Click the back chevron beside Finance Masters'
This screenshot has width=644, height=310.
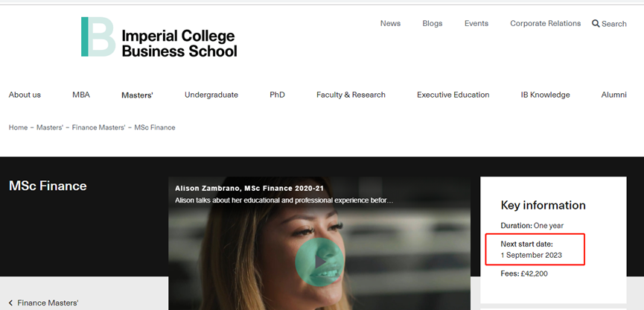click(x=10, y=303)
